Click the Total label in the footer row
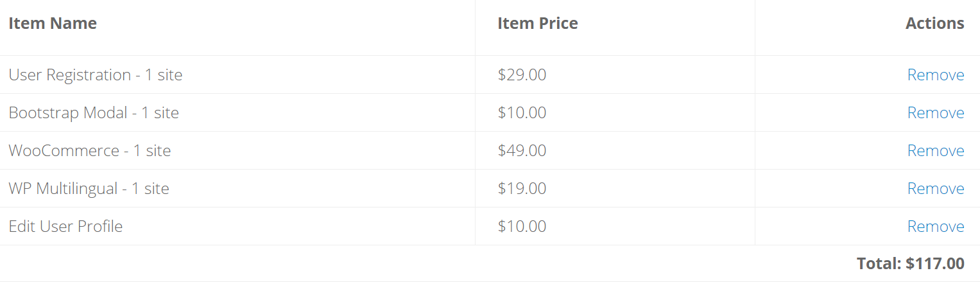The height and width of the screenshot is (282, 980). 879,264
